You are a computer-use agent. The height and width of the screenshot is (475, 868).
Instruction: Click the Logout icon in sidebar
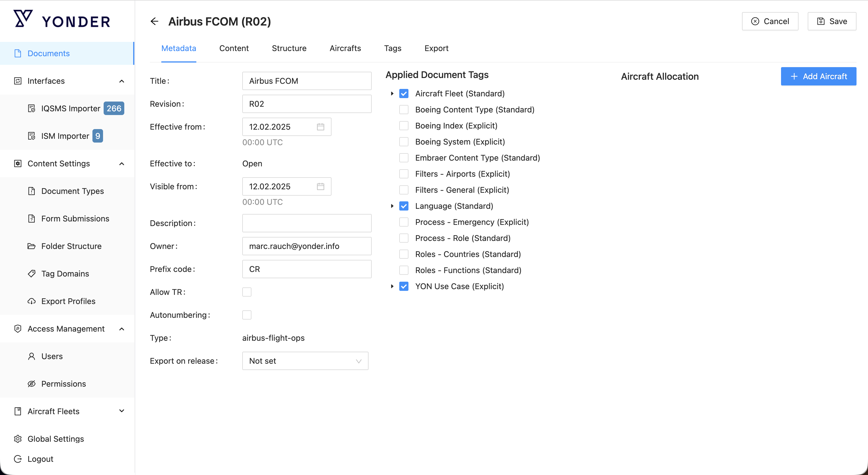pyautogui.click(x=18, y=459)
